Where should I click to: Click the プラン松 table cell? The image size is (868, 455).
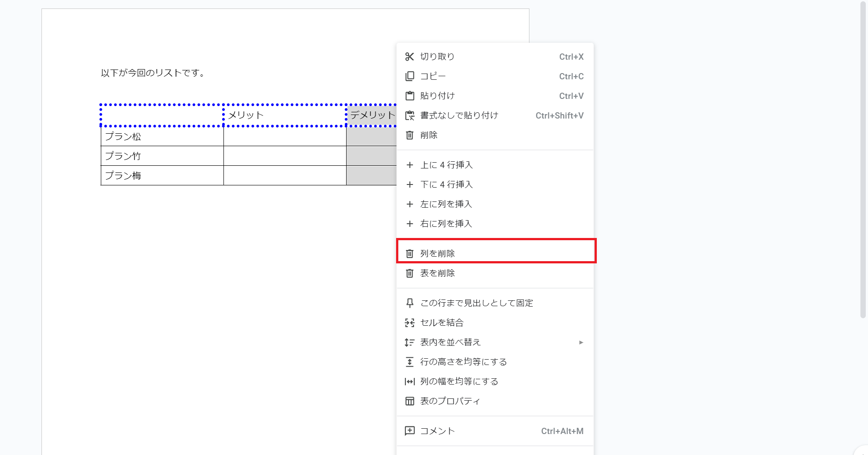[x=162, y=136]
